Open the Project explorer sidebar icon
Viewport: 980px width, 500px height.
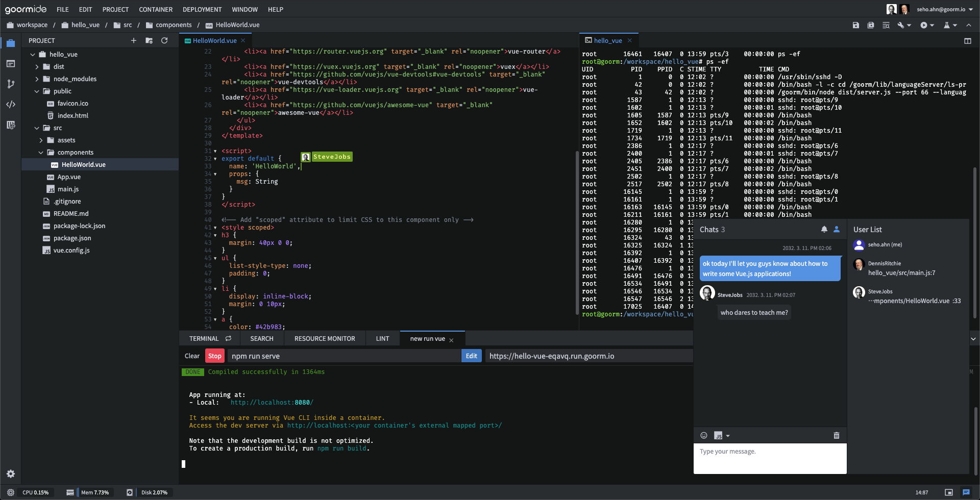11,43
